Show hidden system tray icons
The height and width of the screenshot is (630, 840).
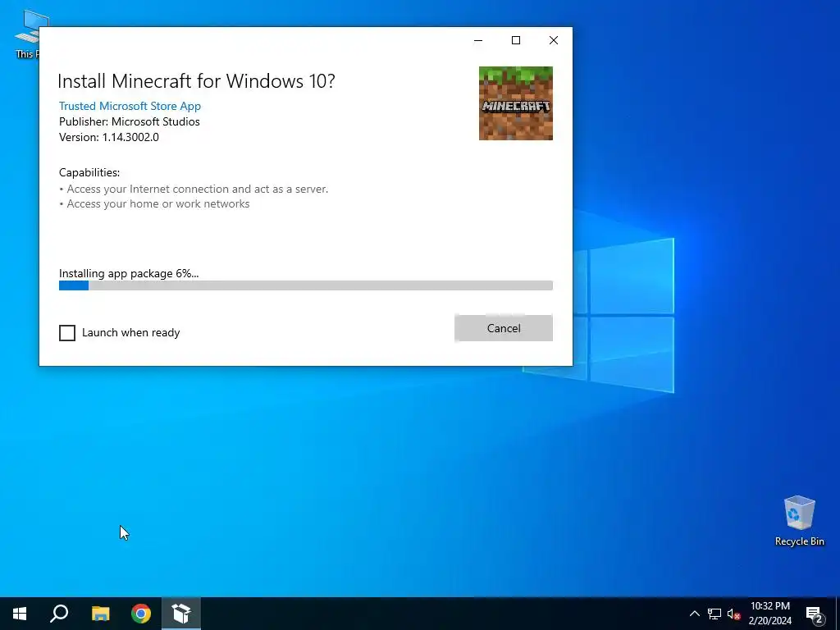pos(694,614)
